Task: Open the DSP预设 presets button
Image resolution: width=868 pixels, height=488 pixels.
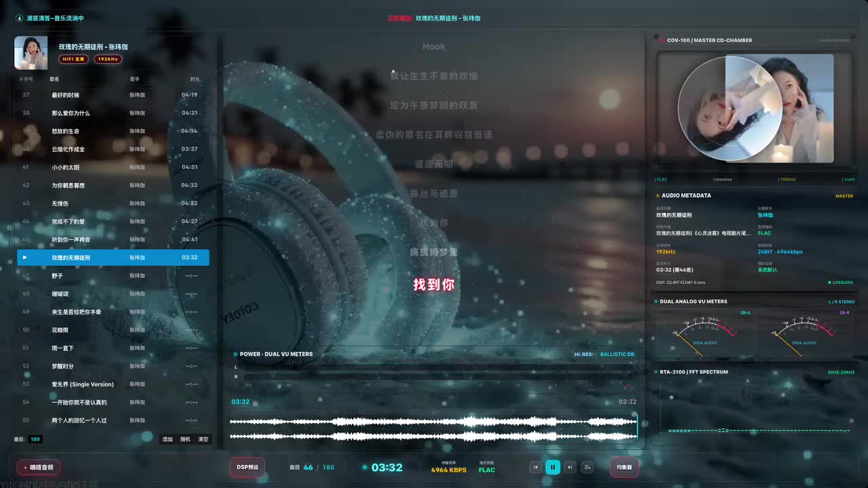Action: pyautogui.click(x=247, y=467)
